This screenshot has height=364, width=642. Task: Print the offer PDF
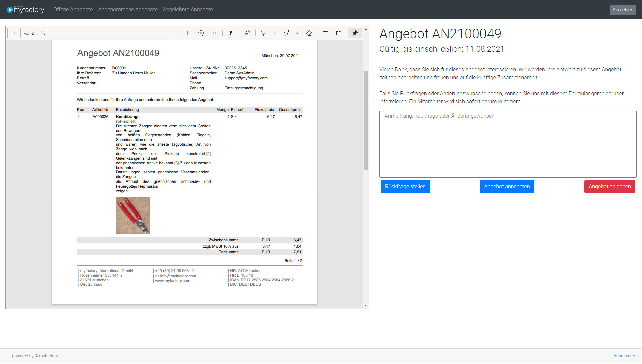(x=325, y=33)
